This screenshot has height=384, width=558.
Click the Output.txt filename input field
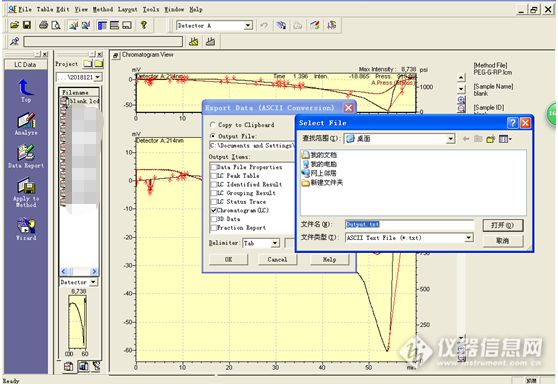click(409, 224)
